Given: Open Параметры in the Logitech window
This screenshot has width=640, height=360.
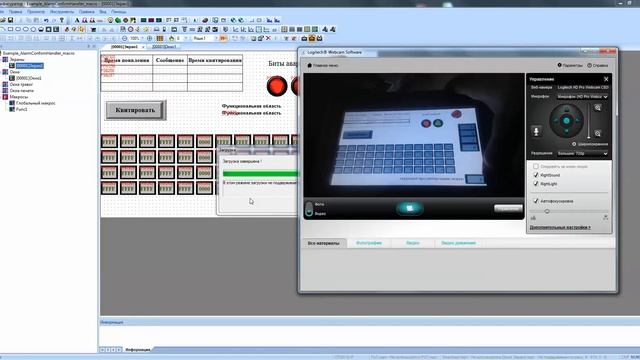Looking at the screenshot, I should 570,65.
